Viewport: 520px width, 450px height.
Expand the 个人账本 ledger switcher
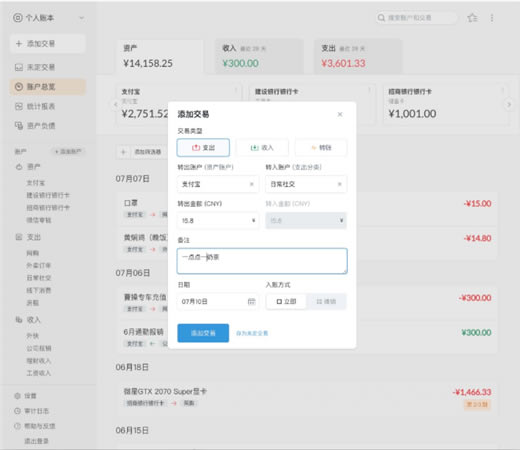[49, 18]
